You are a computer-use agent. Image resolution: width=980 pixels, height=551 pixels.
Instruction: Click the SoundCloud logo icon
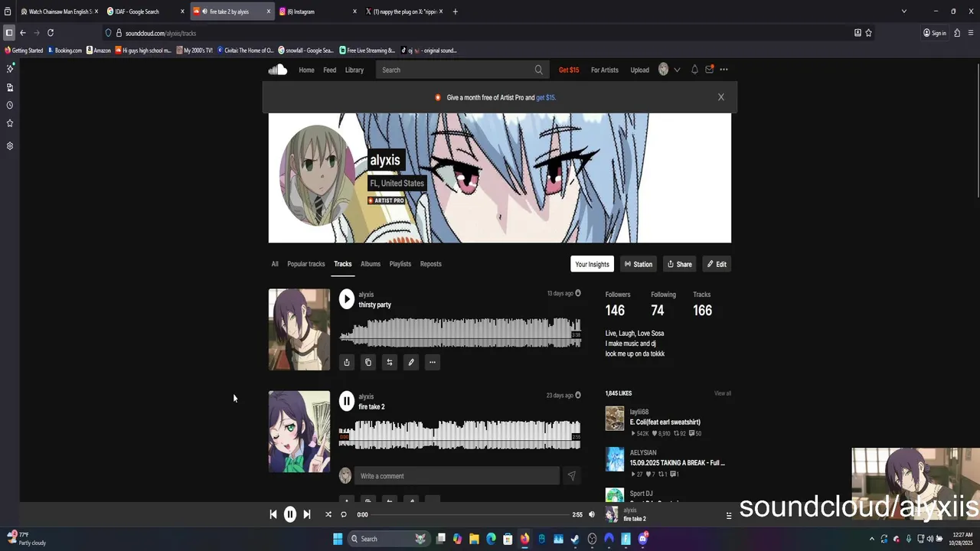[x=278, y=70]
